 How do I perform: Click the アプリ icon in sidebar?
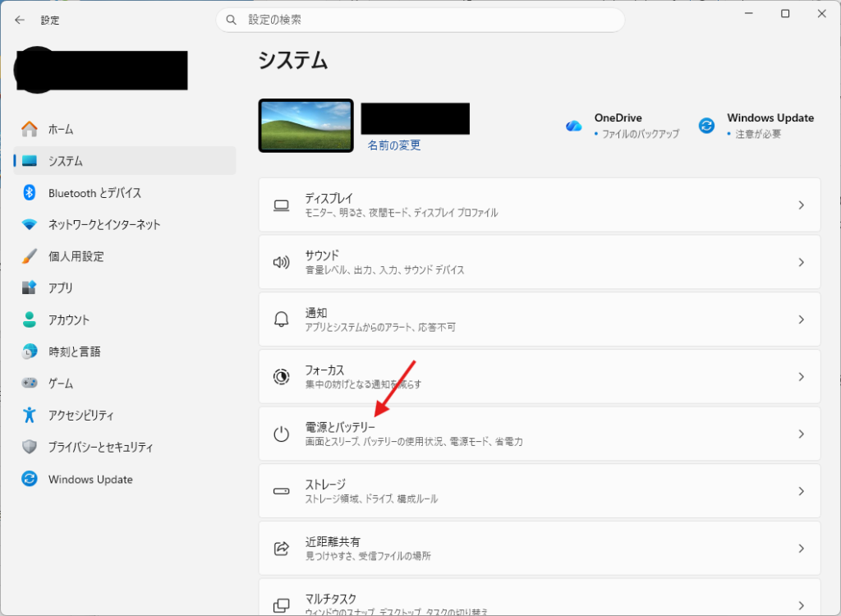[x=30, y=287]
